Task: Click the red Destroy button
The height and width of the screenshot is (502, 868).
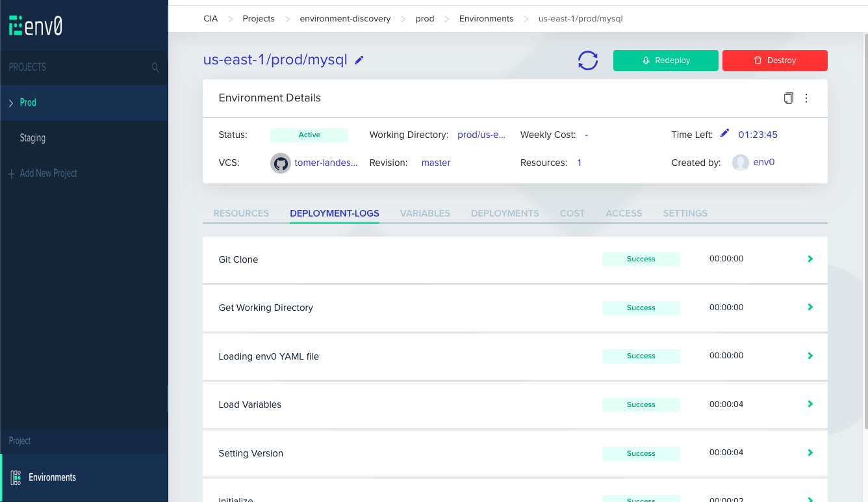Action: click(x=775, y=60)
